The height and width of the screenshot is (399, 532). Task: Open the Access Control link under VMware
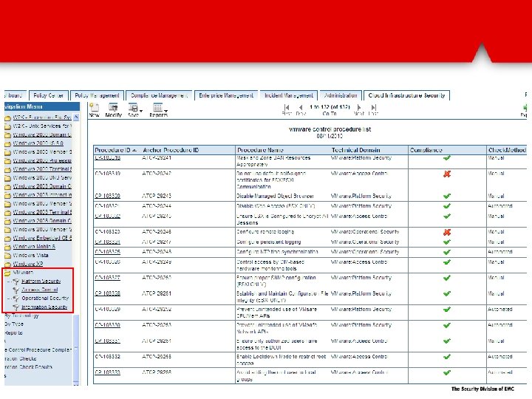pos(40,290)
